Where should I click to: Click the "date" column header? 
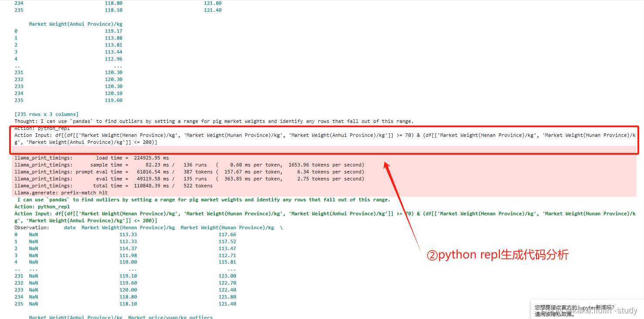(x=70, y=227)
